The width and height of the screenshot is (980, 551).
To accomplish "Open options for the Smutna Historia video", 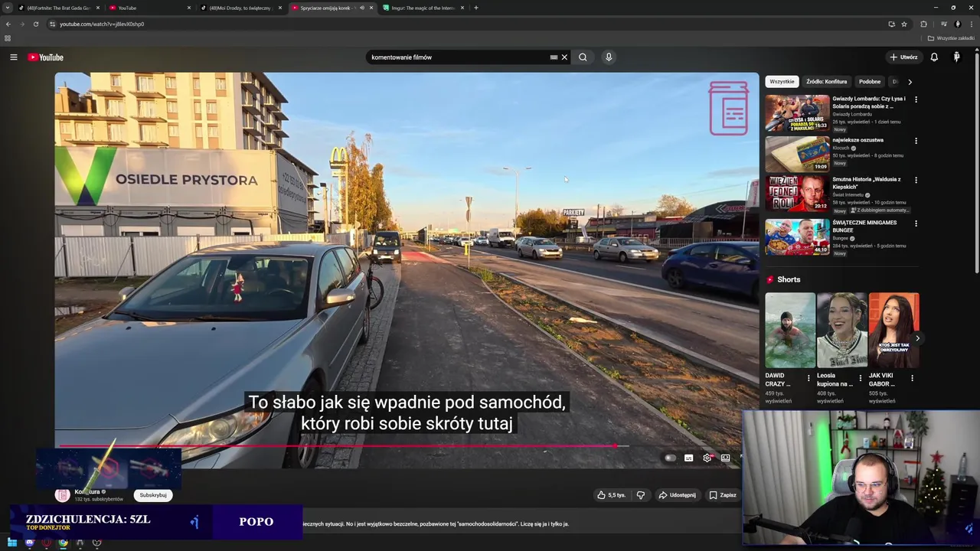I will 916,181.
